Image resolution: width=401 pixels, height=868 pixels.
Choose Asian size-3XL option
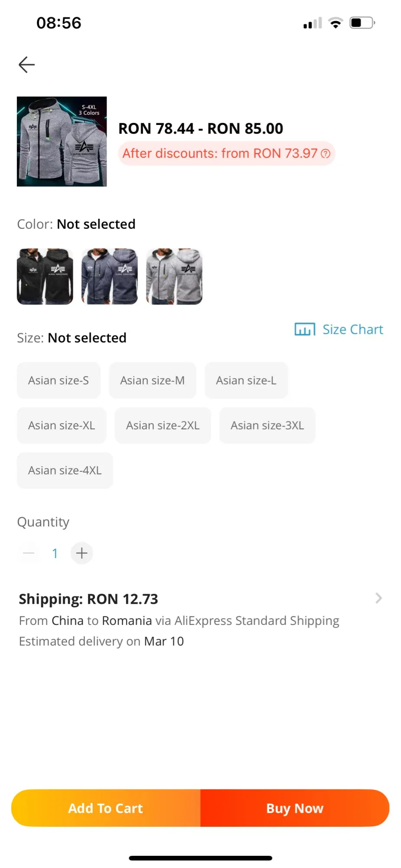267,425
